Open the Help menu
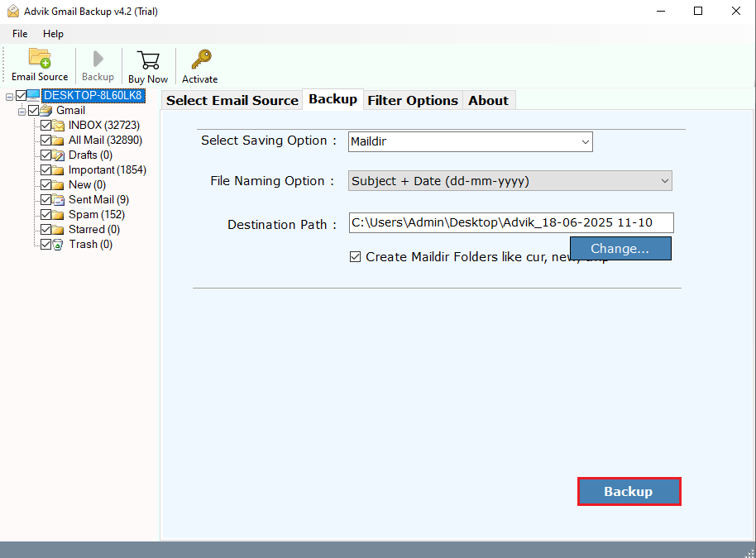756x558 pixels. pos(53,34)
